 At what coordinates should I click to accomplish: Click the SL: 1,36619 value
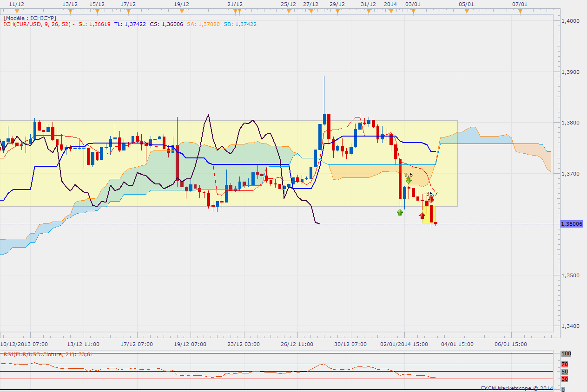point(94,24)
